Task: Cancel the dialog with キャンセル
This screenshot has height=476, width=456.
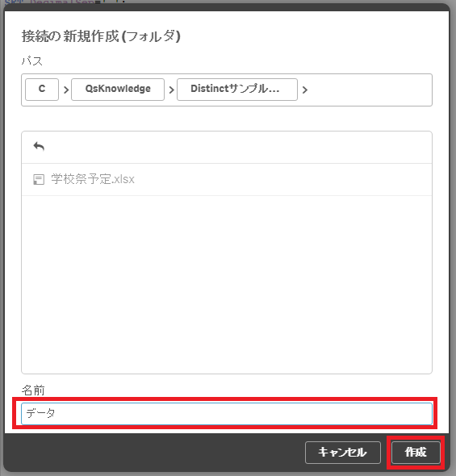Action: pos(343,453)
